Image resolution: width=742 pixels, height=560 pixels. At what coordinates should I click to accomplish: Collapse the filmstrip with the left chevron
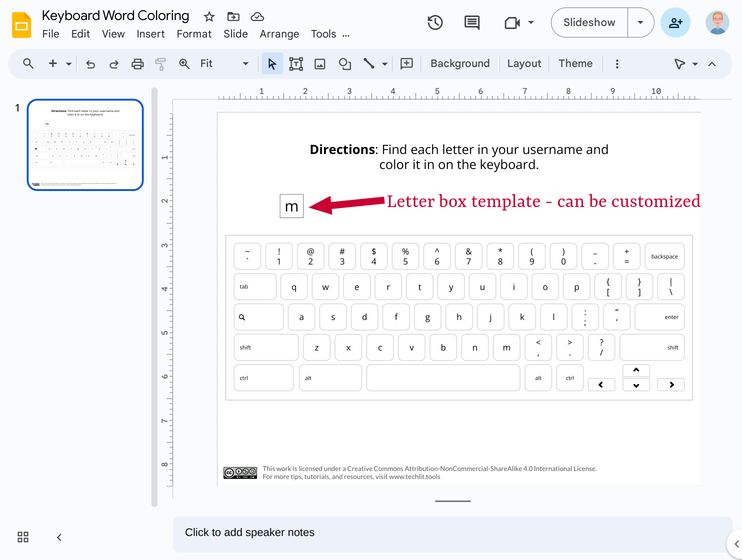coord(59,537)
